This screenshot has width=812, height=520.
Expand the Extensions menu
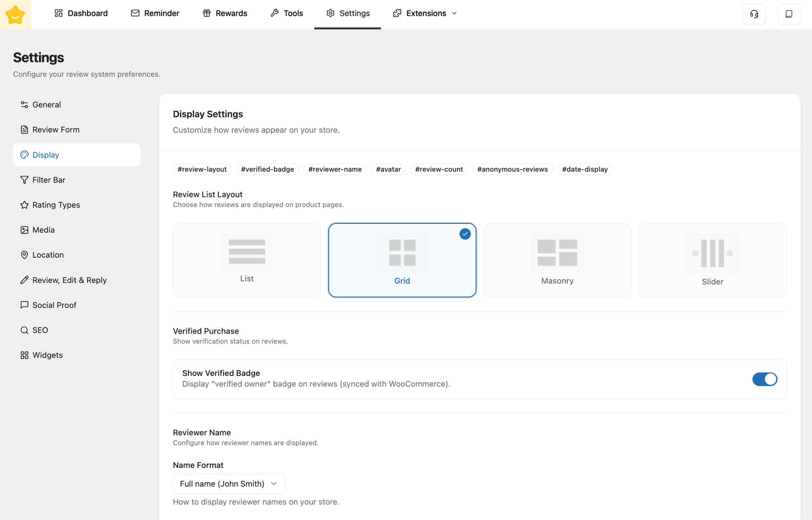pos(425,13)
